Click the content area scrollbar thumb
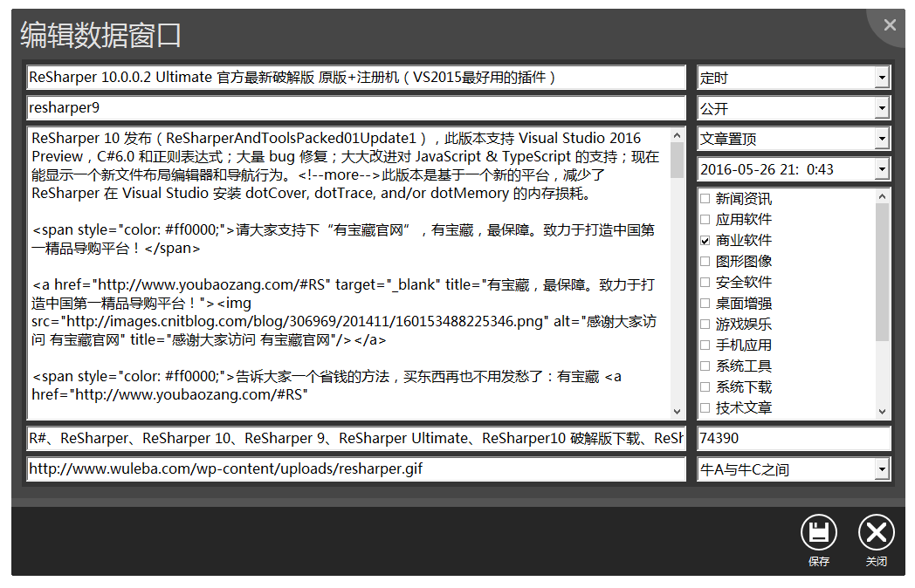 pos(677,160)
